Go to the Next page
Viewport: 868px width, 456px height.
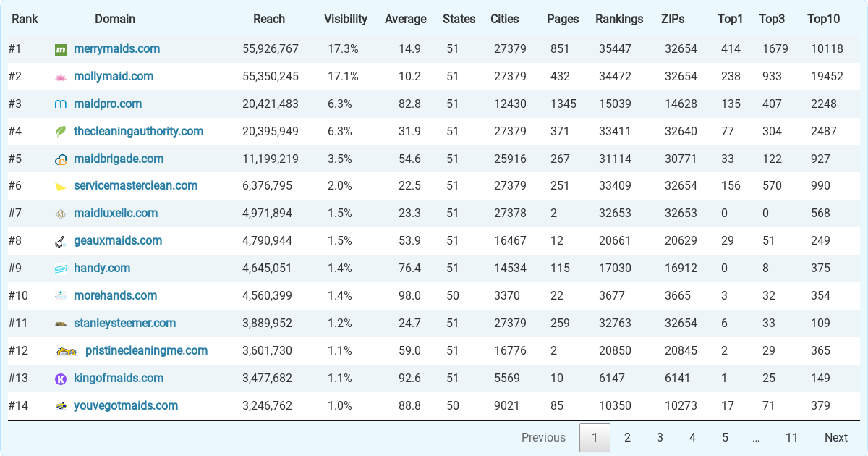click(x=836, y=437)
